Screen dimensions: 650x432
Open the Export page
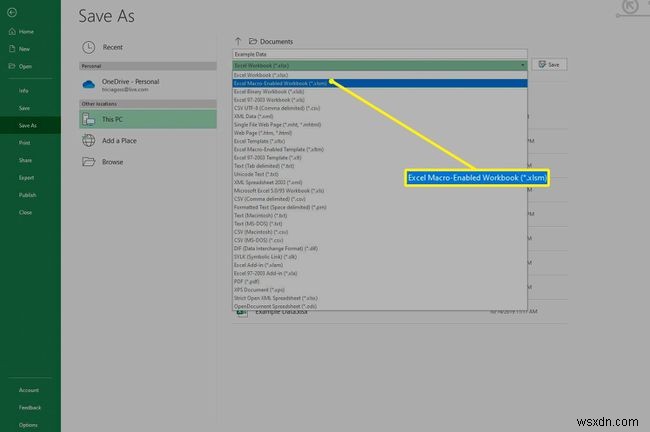pyautogui.click(x=26, y=178)
